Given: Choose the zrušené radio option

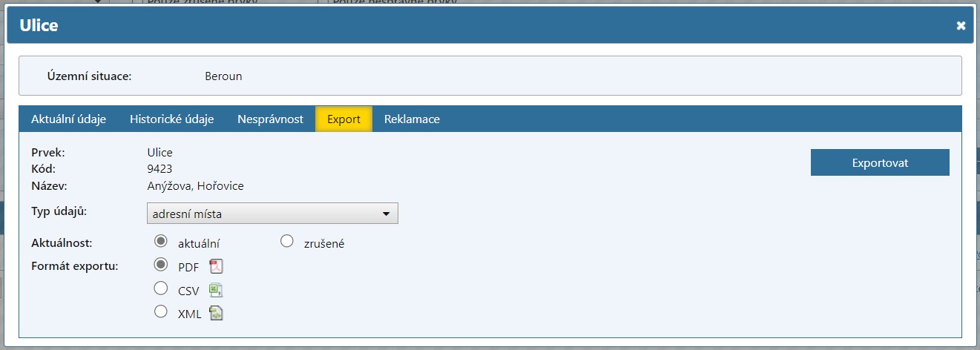Looking at the screenshot, I should (x=287, y=242).
